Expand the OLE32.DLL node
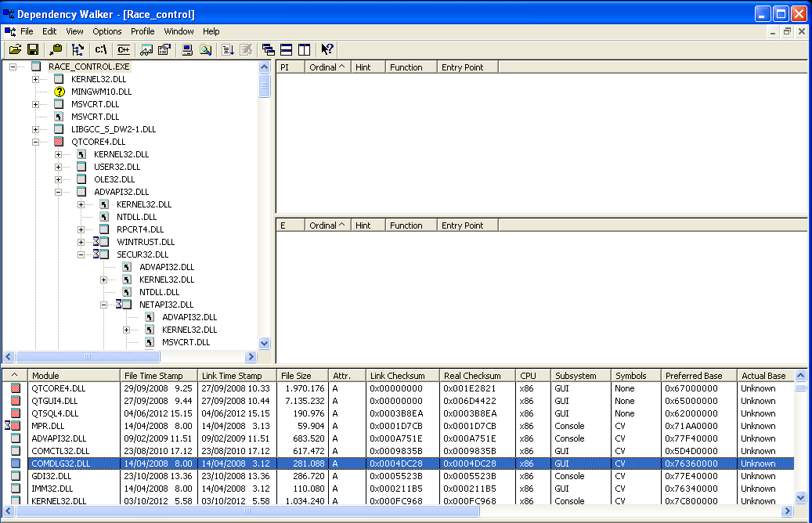This screenshot has height=523, width=812. [59, 180]
